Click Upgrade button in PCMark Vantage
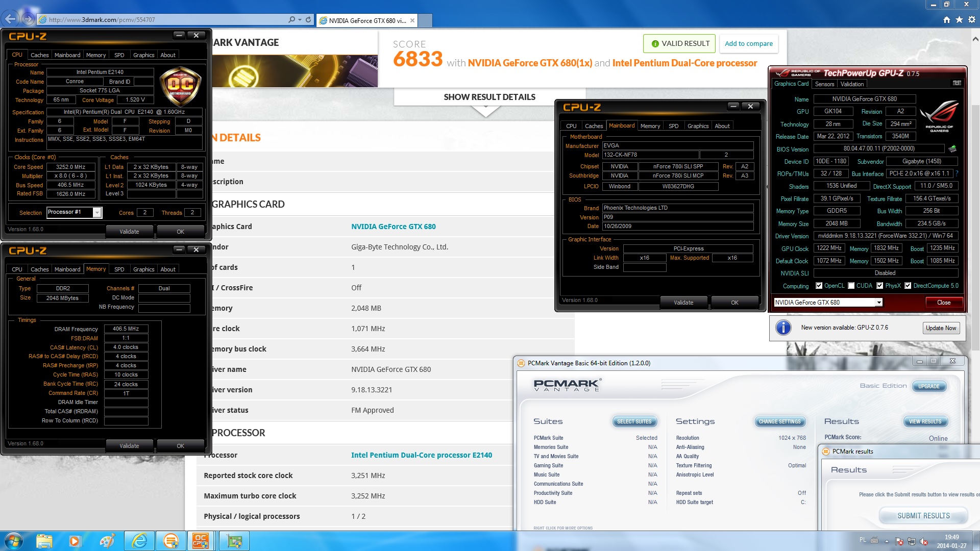 [928, 386]
